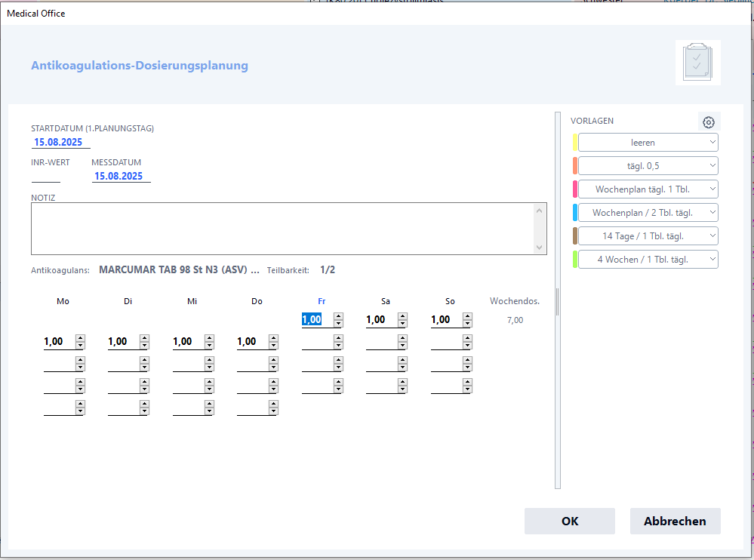Click into the Notiz text area
754x560 pixels.
point(283,229)
